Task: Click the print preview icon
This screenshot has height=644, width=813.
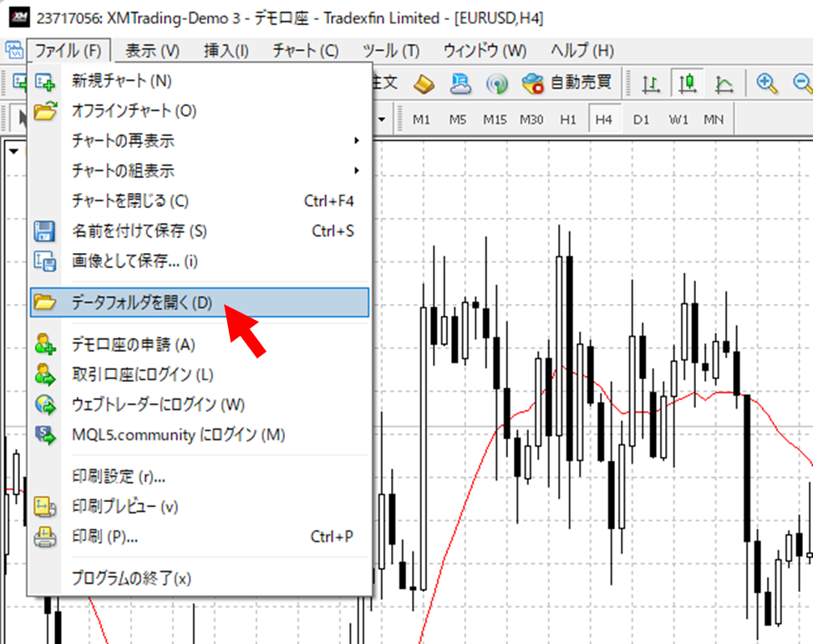Action: (x=45, y=506)
